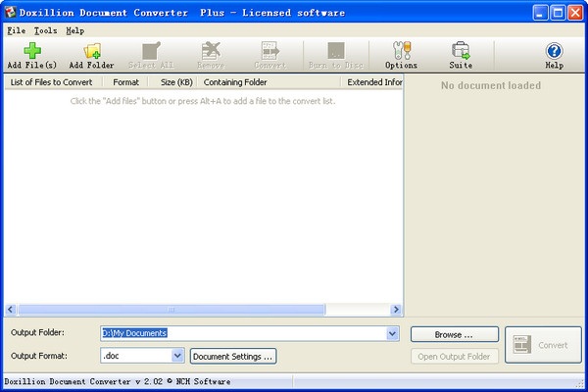Click the Help question mark icon

tap(554, 51)
